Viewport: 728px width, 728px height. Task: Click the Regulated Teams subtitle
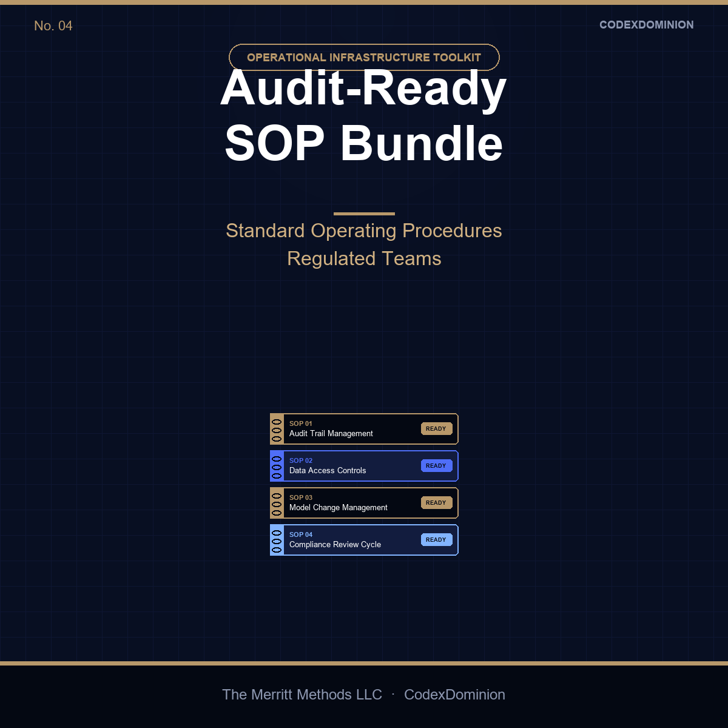(364, 259)
